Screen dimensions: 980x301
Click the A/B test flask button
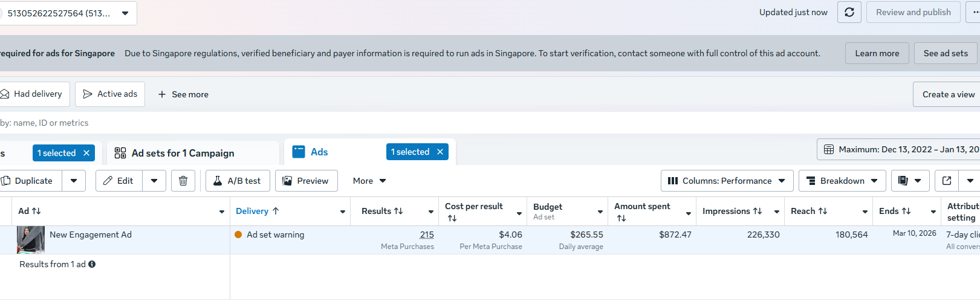coord(238,181)
